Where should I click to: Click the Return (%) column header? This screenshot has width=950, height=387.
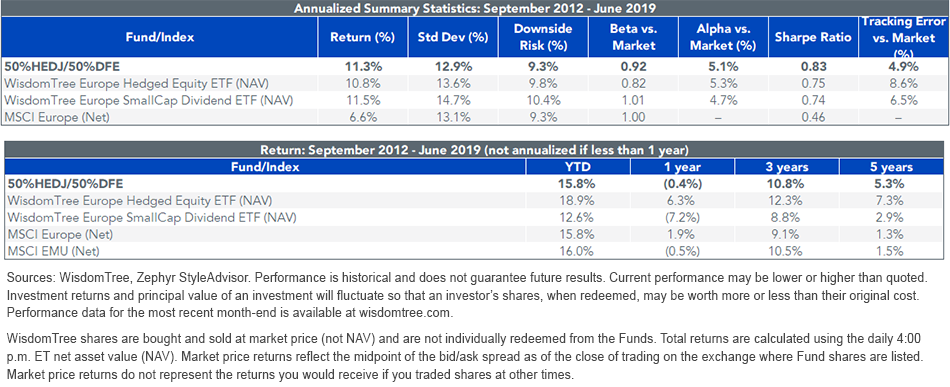[362, 37]
